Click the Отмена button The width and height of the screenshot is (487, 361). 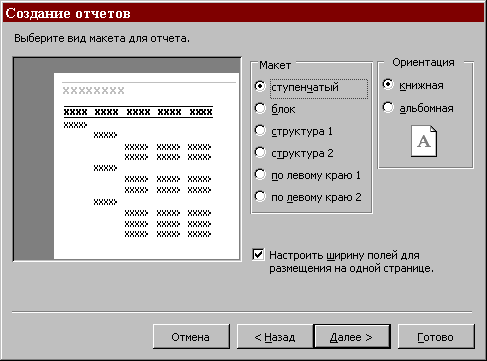tap(191, 337)
